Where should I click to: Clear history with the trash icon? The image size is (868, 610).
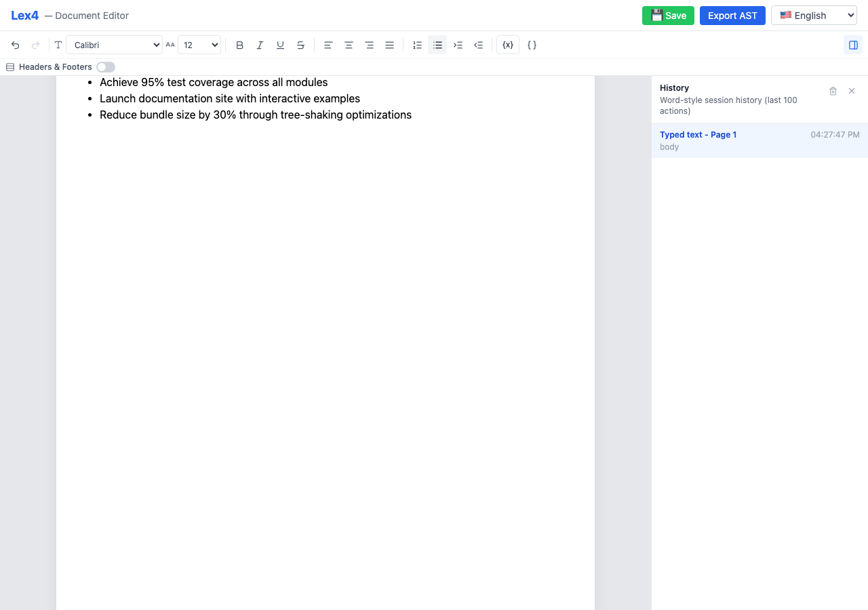click(x=833, y=91)
